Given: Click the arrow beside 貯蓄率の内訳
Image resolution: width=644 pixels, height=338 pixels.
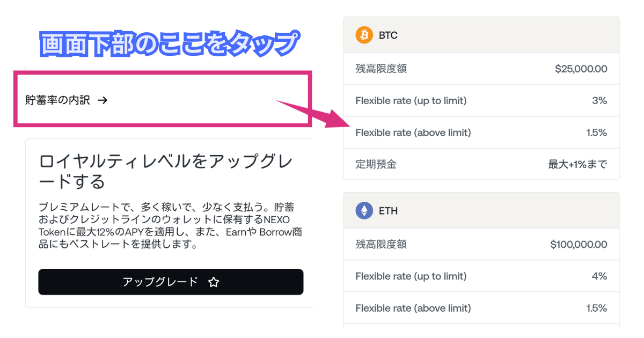Looking at the screenshot, I should pos(103,100).
